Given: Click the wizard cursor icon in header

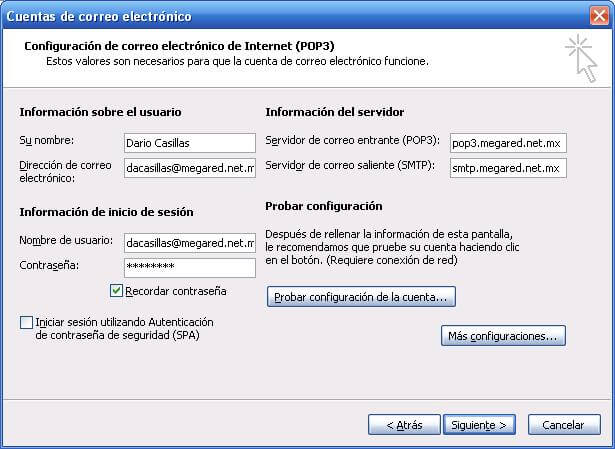Looking at the screenshot, I should 581,55.
